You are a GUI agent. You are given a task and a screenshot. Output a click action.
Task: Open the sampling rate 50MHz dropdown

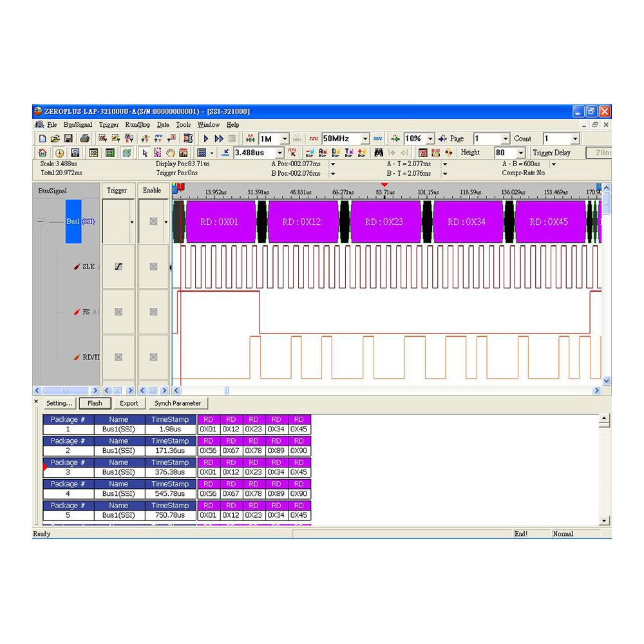coord(367,138)
